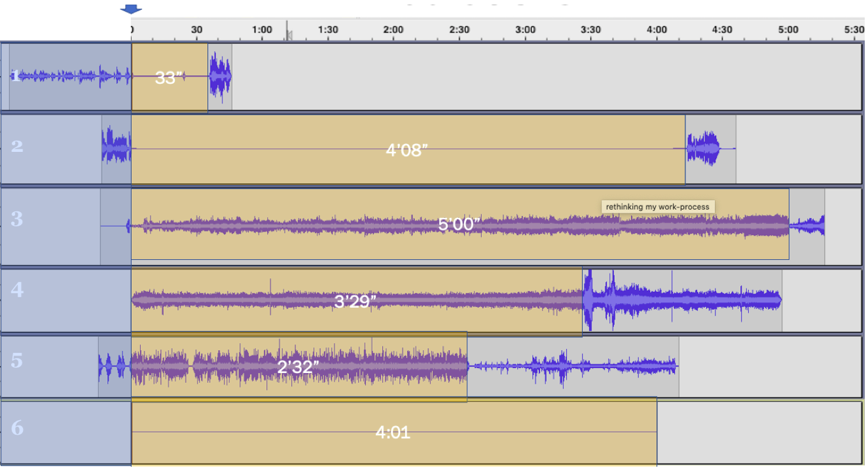Select the track labeled 2
Viewport: 868px width, 470px height.
[x=17, y=146]
